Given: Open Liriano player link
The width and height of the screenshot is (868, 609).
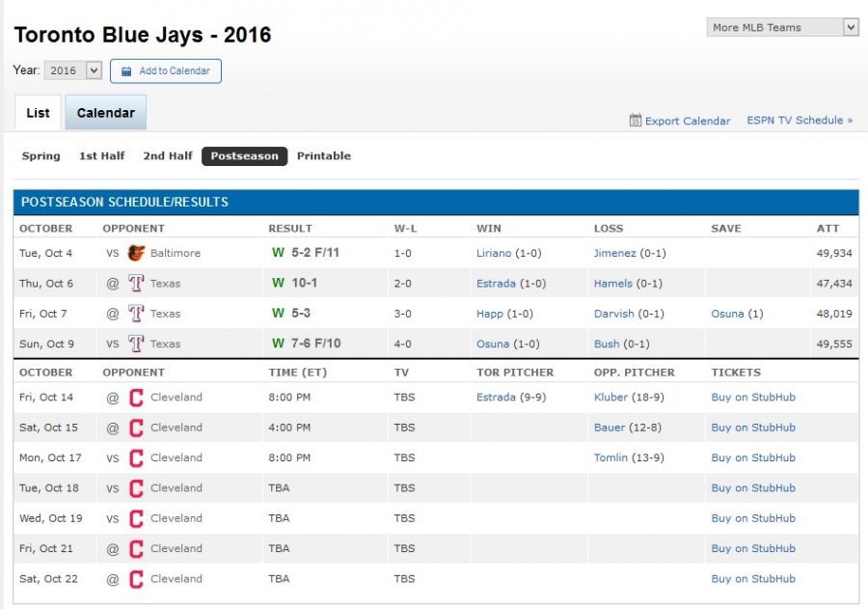Looking at the screenshot, I should click(x=494, y=253).
